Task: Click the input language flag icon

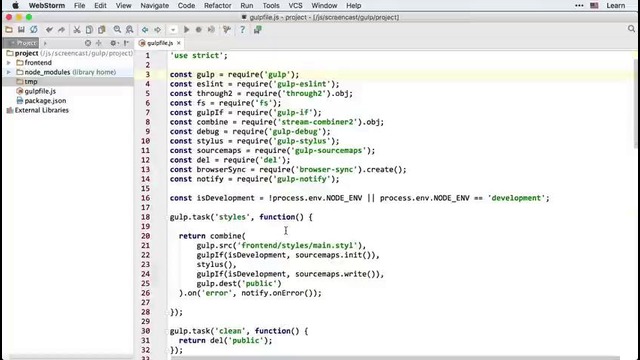Action: (x=594, y=6)
